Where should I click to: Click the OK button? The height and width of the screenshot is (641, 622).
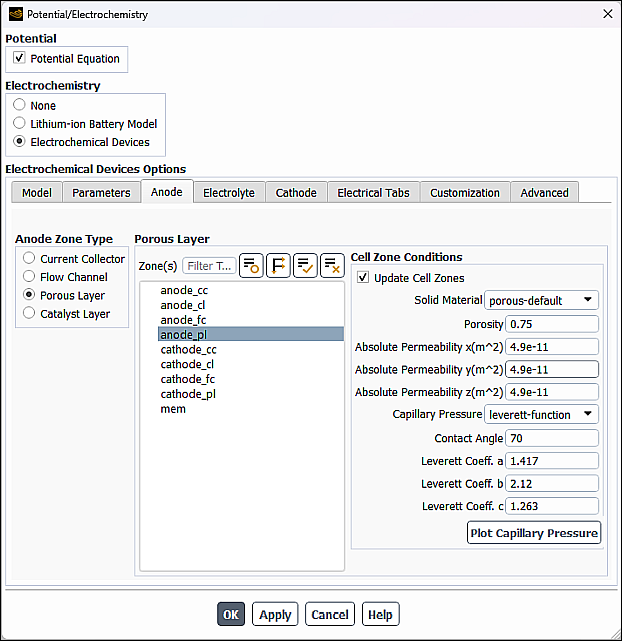[231, 614]
